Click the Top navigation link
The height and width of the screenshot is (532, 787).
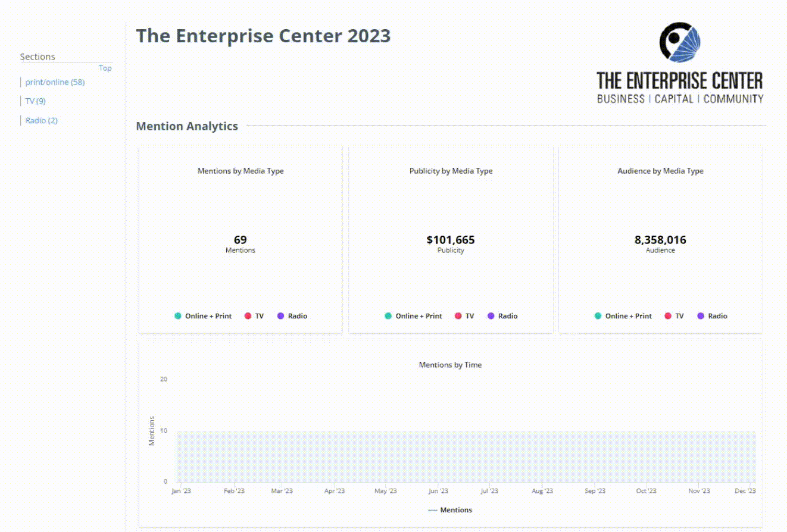point(105,68)
